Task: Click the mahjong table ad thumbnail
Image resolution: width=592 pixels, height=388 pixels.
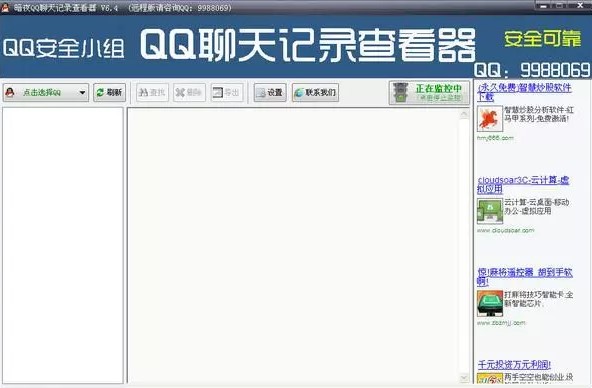Action: [490, 303]
